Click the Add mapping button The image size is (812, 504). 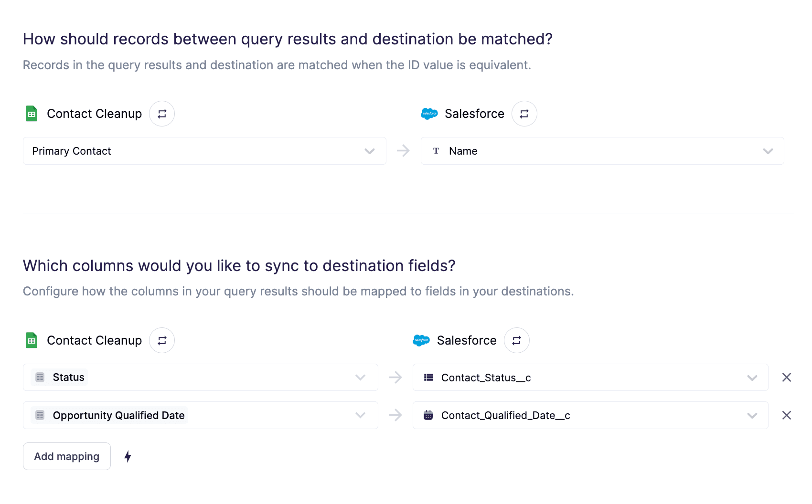(66, 456)
